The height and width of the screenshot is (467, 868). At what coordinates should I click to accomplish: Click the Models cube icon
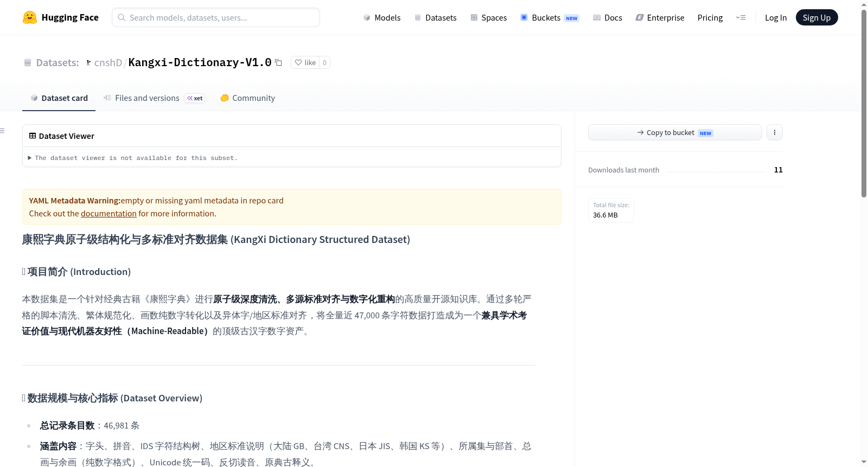pyautogui.click(x=367, y=17)
